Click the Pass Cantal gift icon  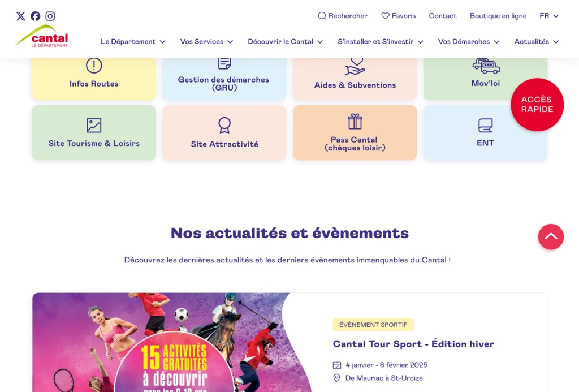355,122
